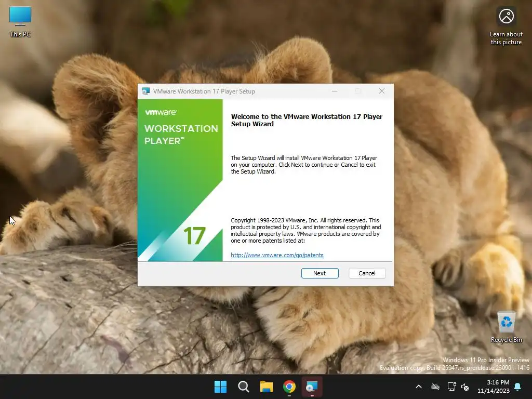
Task: Open the notification bell icon
Action: coord(518,387)
